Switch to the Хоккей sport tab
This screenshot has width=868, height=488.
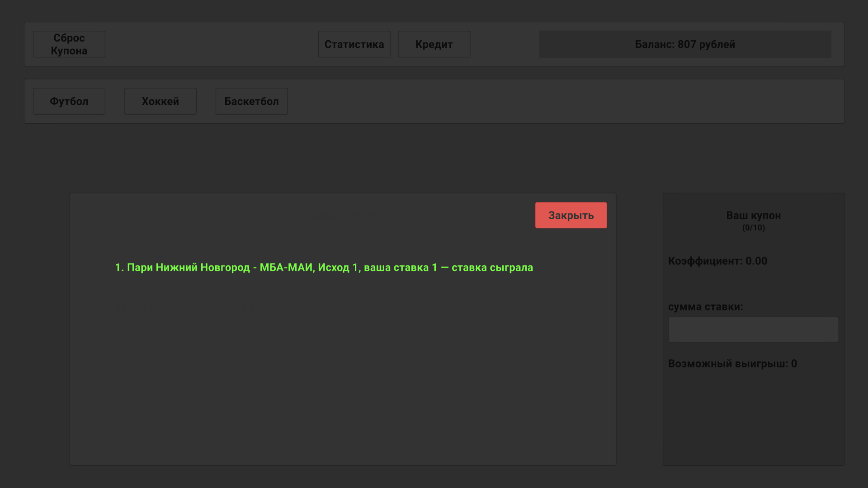pyautogui.click(x=160, y=101)
